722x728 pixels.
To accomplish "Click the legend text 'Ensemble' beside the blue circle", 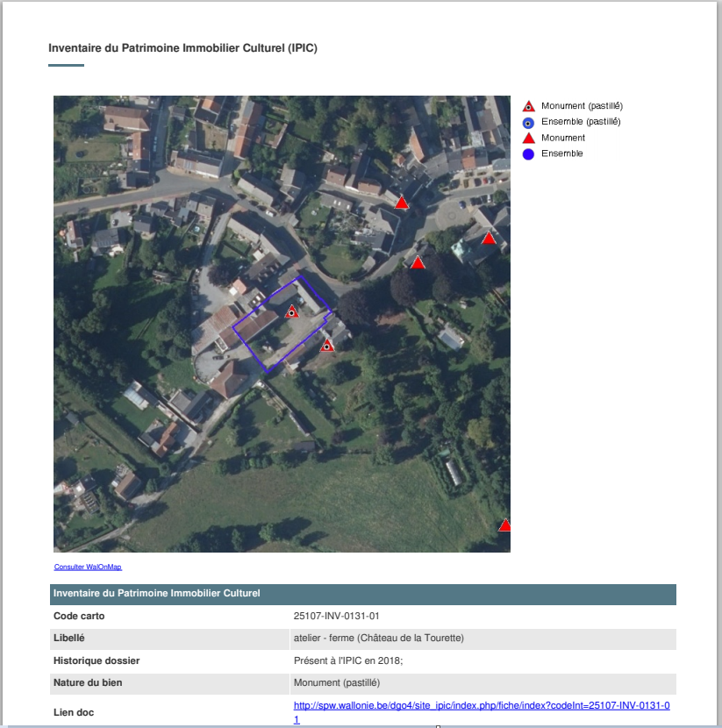I will click(x=561, y=153).
